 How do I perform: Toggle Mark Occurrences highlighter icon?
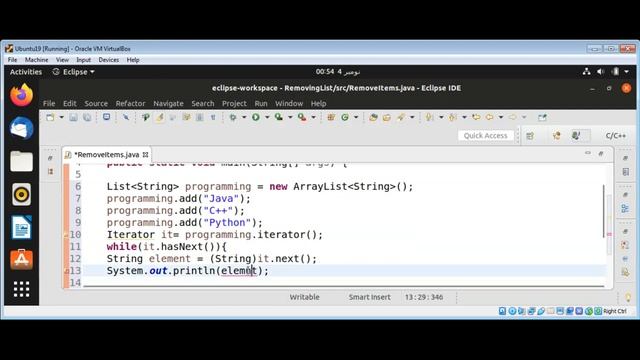click(x=160, y=118)
